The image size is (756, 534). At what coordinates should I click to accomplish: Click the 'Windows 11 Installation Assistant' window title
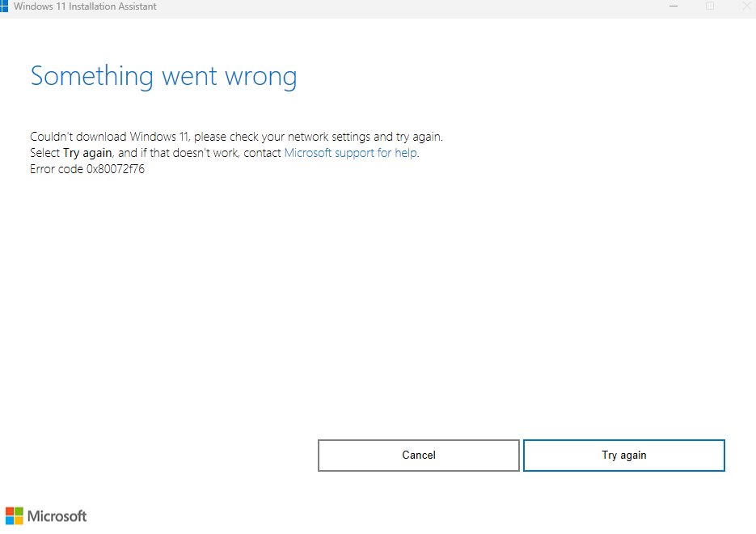tap(85, 6)
